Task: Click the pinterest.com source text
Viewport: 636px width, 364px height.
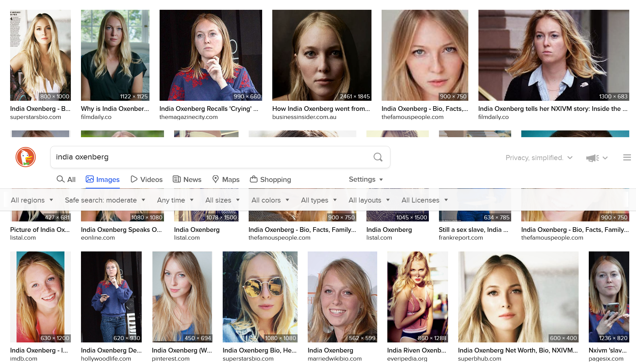Action: pos(171,359)
